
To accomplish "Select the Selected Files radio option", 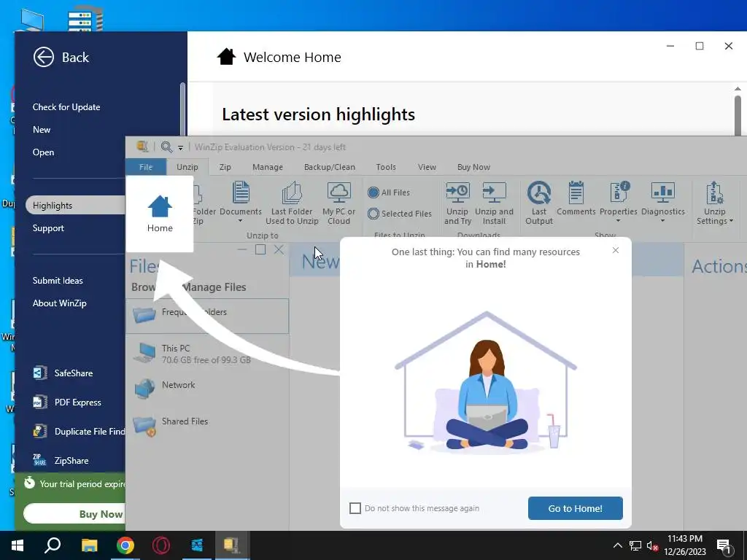I will 399,214.
